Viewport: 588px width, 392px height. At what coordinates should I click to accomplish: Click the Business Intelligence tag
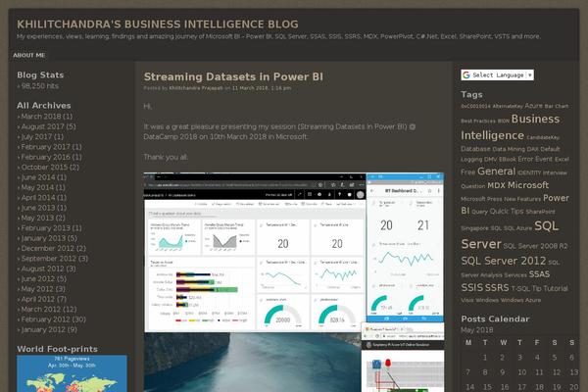click(511, 126)
